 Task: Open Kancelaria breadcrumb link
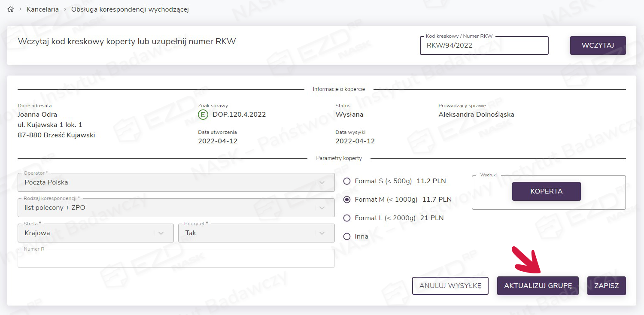pos(43,9)
